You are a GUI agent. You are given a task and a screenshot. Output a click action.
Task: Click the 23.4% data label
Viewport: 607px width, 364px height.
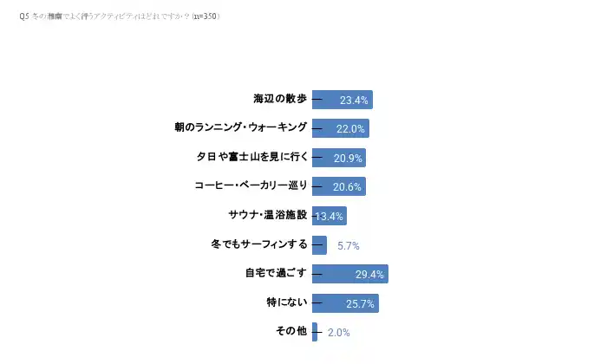pos(354,101)
